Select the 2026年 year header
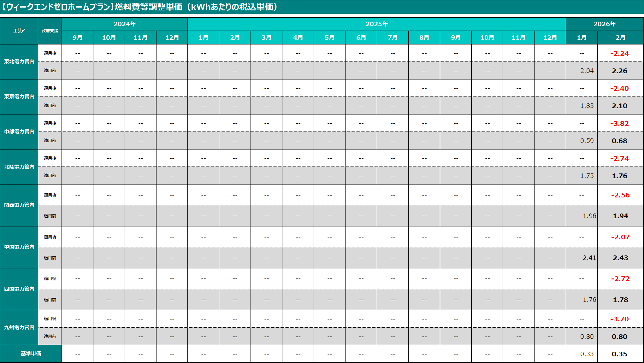 coord(604,24)
